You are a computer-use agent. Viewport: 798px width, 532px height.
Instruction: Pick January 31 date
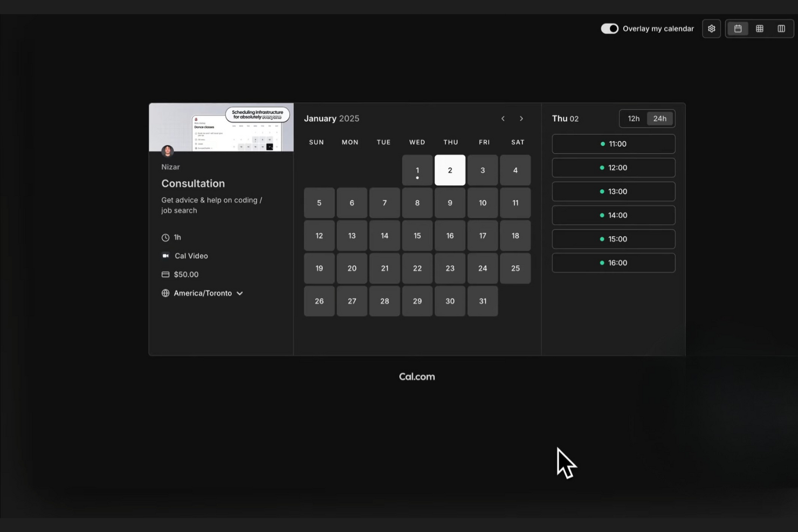tap(483, 301)
